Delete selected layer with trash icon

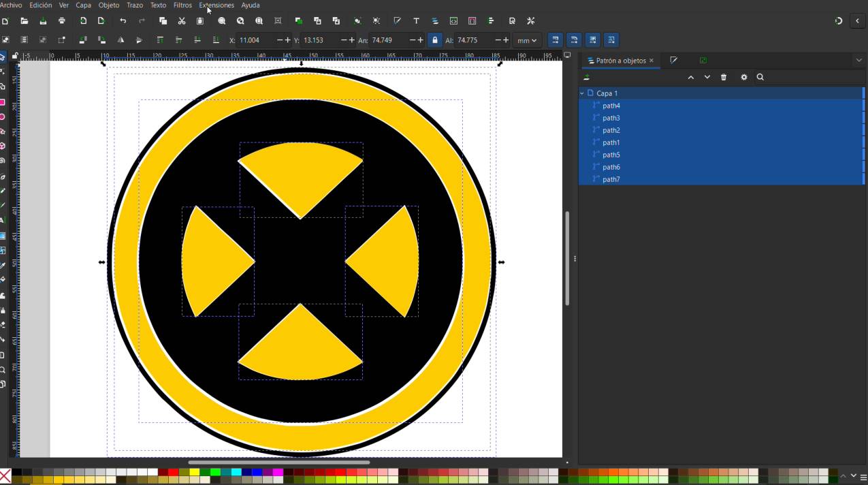[x=724, y=78]
